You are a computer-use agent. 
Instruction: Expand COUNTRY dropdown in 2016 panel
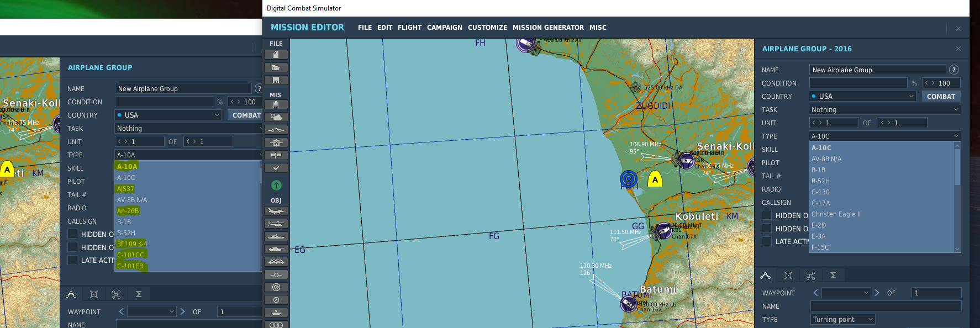[x=863, y=96]
